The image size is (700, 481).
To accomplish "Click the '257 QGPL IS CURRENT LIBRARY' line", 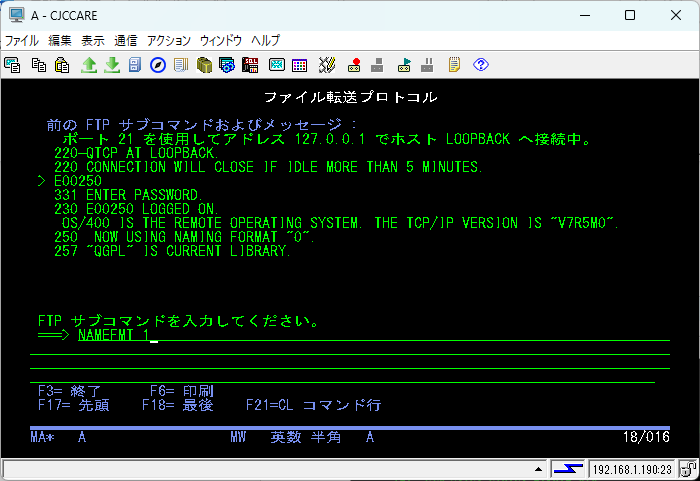I will point(172,251).
